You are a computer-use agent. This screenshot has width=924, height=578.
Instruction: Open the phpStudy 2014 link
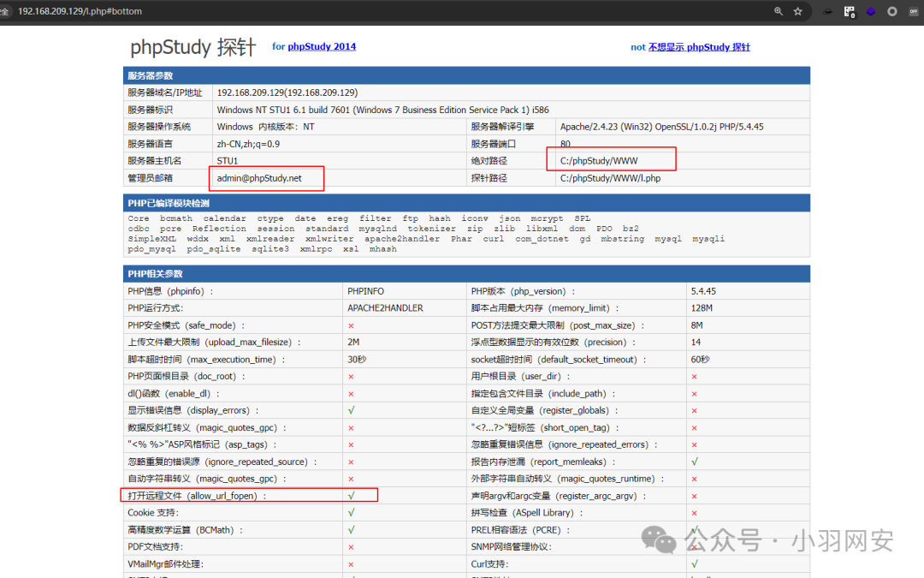click(322, 46)
